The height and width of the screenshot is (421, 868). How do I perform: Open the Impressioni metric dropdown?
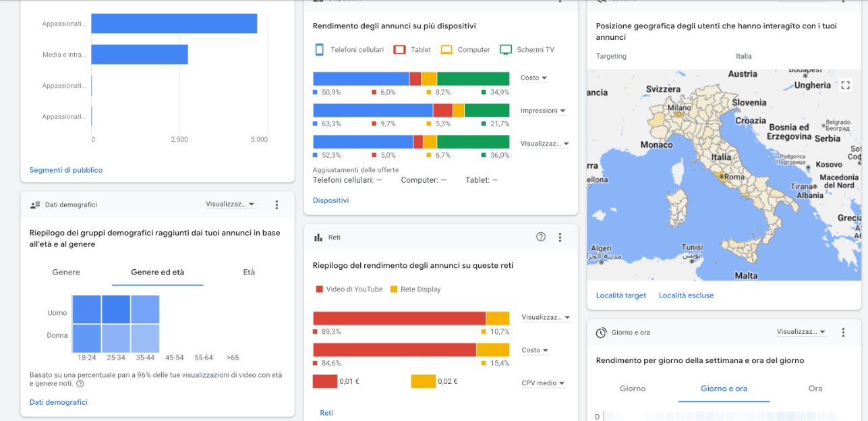pos(543,111)
